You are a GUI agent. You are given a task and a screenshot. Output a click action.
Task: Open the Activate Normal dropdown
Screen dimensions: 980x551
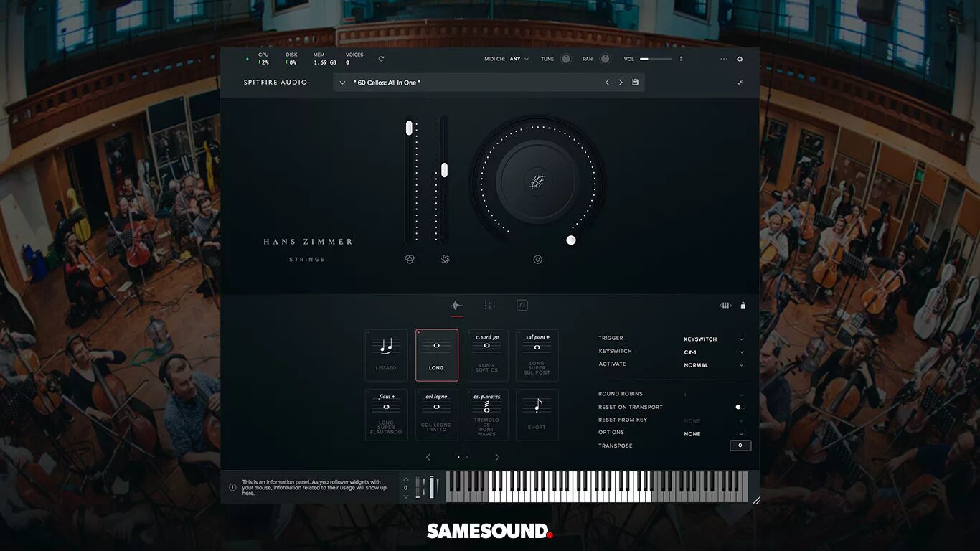tap(713, 365)
